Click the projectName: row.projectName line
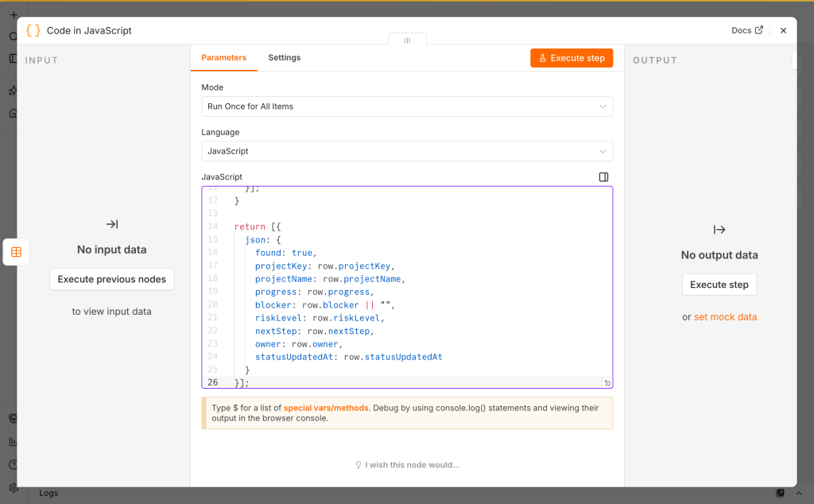This screenshot has width=814, height=504. tap(330, 279)
